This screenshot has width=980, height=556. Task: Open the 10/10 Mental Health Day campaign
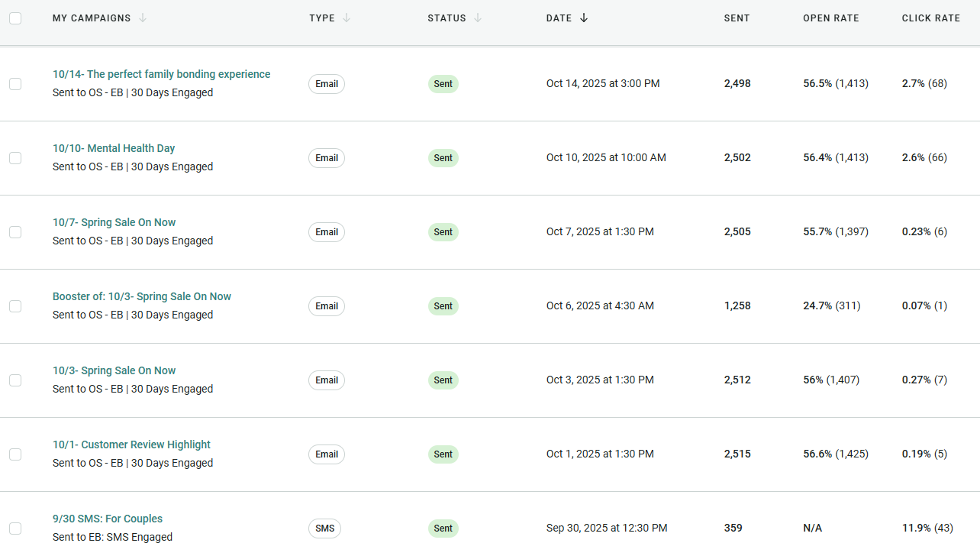pos(114,148)
